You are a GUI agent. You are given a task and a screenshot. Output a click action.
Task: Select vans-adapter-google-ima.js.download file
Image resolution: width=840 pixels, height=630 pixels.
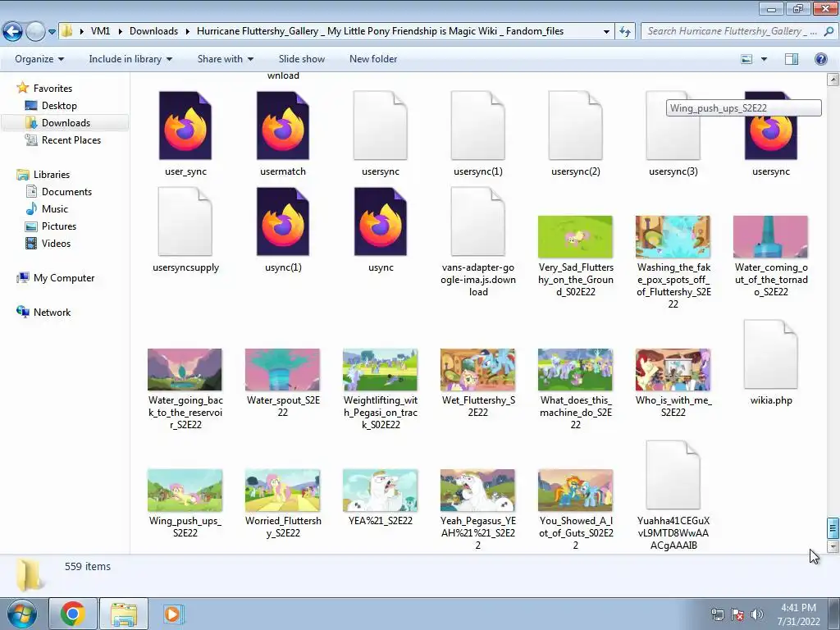pos(478,221)
